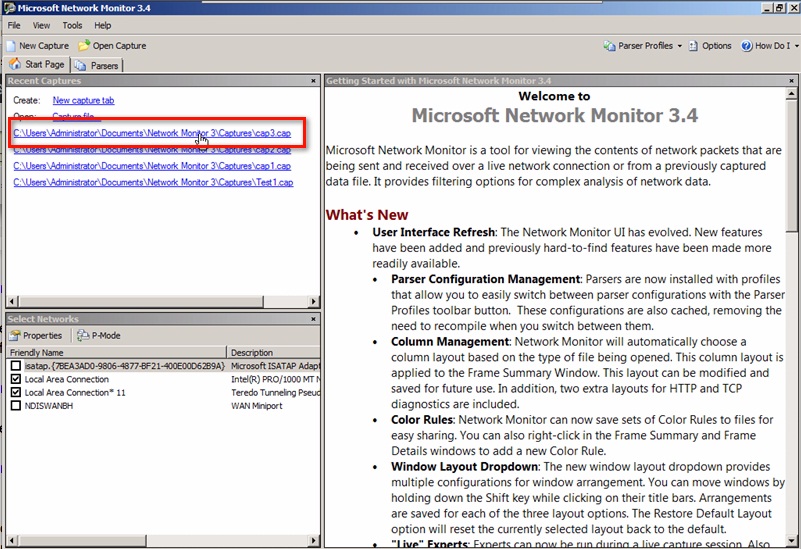Image resolution: width=801 pixels, height=549 pixels.
Task: Click the Parsers tab icon
Action: click(x=80, y=65)
